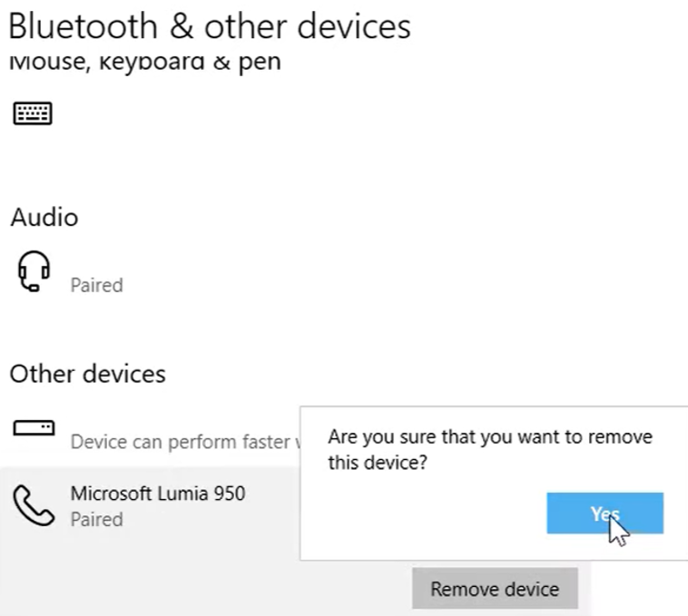This screenshot has height=616, width=688.
Task: Click Paired status below Microsoft Lumia 950
Action: click(x=96, y=520)
